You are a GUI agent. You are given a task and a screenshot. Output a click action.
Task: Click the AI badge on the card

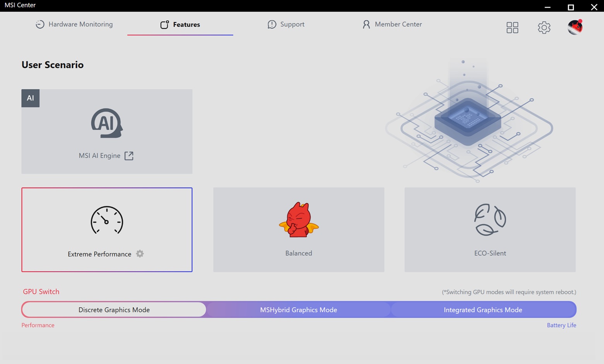coord(31,98)
